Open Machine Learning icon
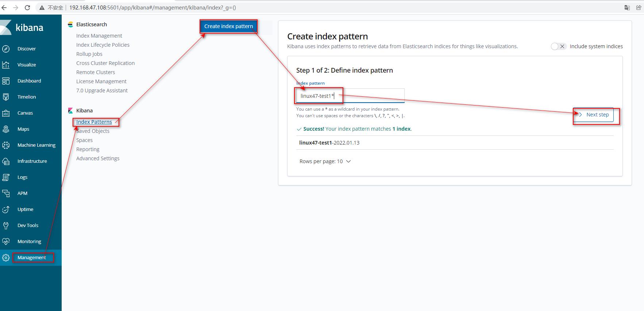Viewport: 644px width, 311px height. coord(6,145)
